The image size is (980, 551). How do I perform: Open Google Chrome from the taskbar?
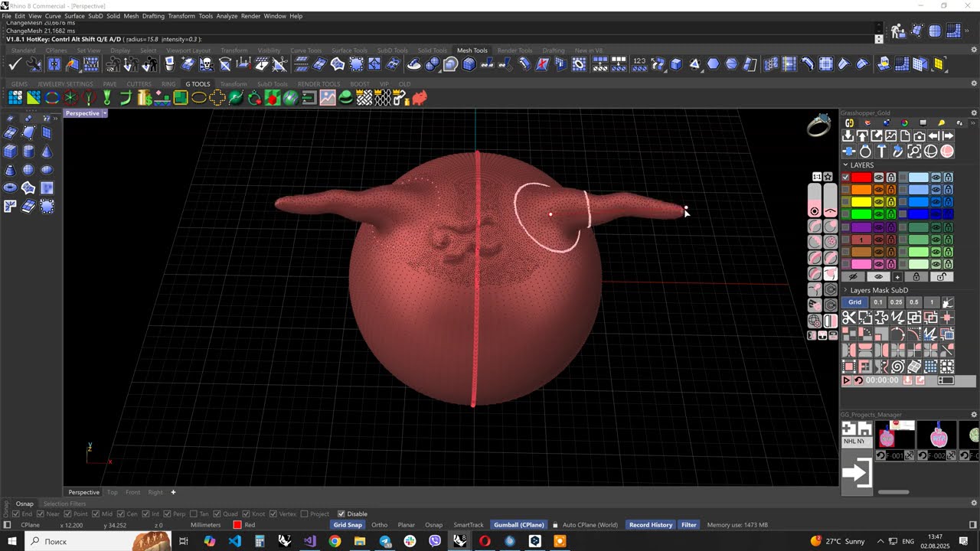(x=335, y=541)
